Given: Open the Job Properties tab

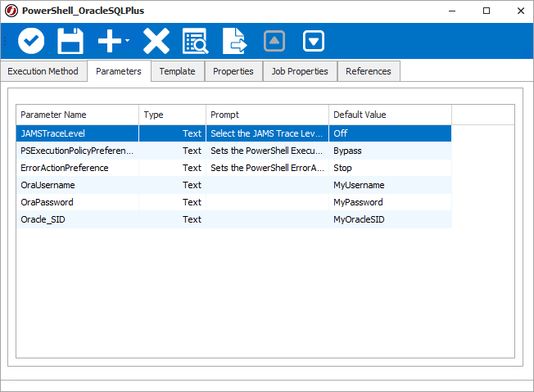Looking at the screenshot, I should (x=300, y=71).
